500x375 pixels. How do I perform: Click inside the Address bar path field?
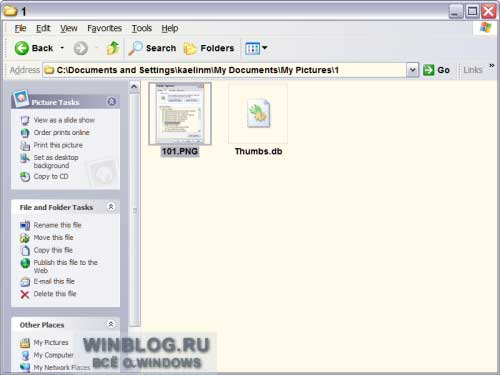pos(224,70)
